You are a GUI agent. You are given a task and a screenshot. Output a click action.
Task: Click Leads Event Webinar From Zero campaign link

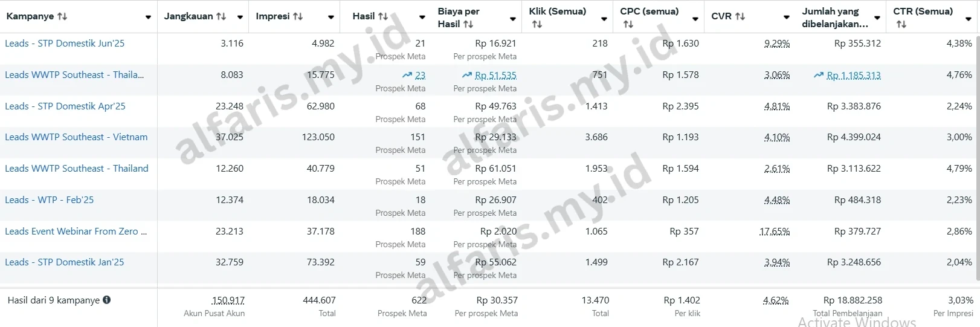(76, 231)
